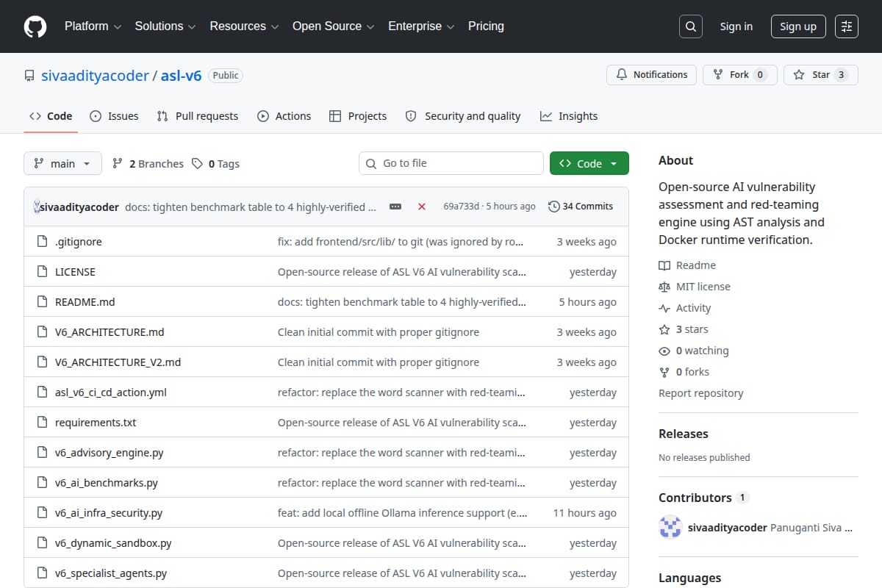This screenshot has width=882, height=588.
Task: Open the Releases section heading link
Action: 684,434
